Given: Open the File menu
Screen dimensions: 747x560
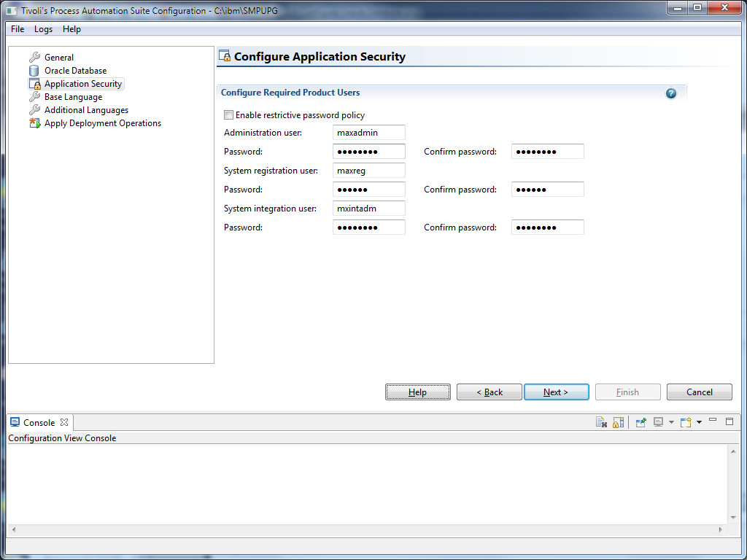Looking at the screenshot, I should coord(18,29).
